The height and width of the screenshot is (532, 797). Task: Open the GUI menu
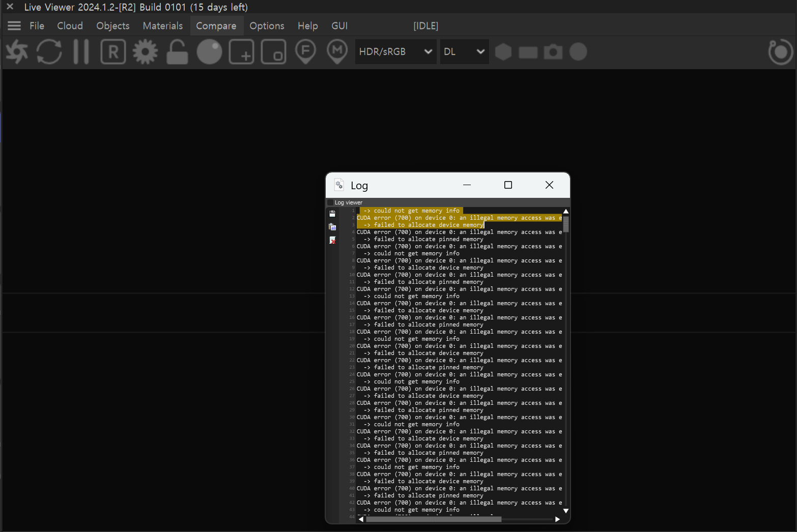[x=339, y=25]
